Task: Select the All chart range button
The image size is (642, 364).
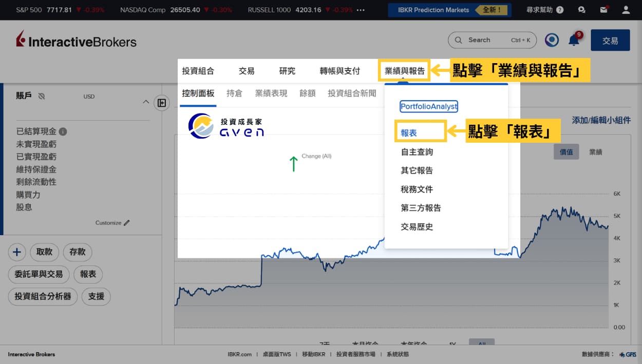Action: tap(482, 343)
